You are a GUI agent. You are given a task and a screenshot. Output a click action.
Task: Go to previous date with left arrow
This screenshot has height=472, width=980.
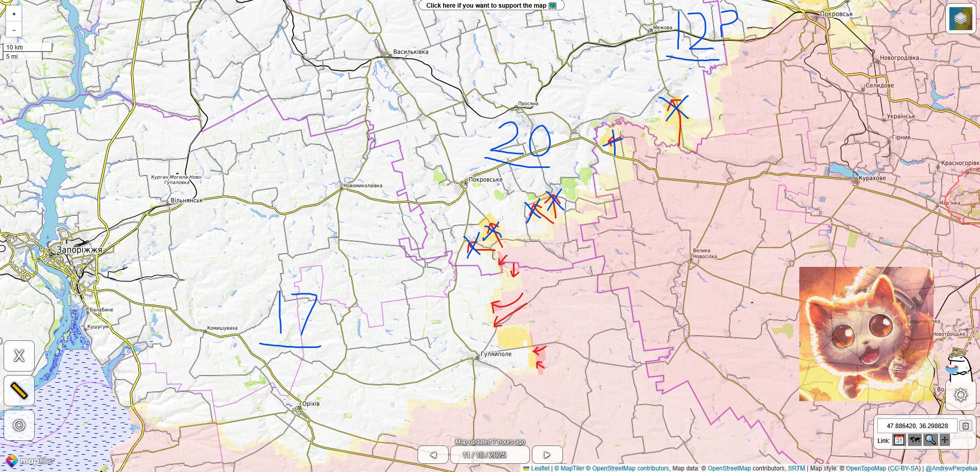tap(433, 455)
